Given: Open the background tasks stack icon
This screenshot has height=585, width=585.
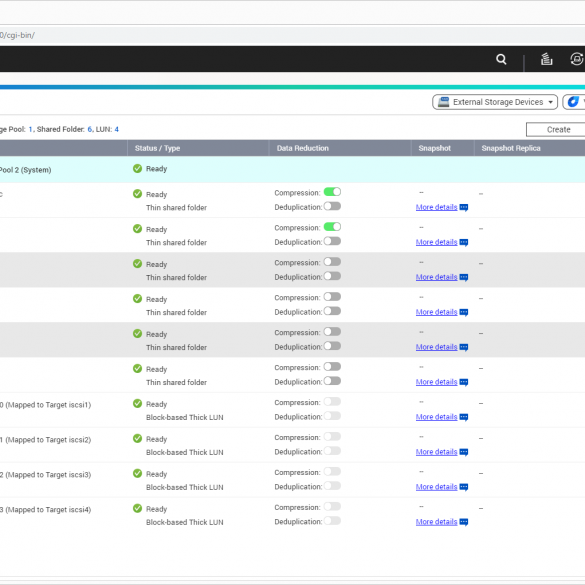Looking at the screenshot, I should (546, 59).
